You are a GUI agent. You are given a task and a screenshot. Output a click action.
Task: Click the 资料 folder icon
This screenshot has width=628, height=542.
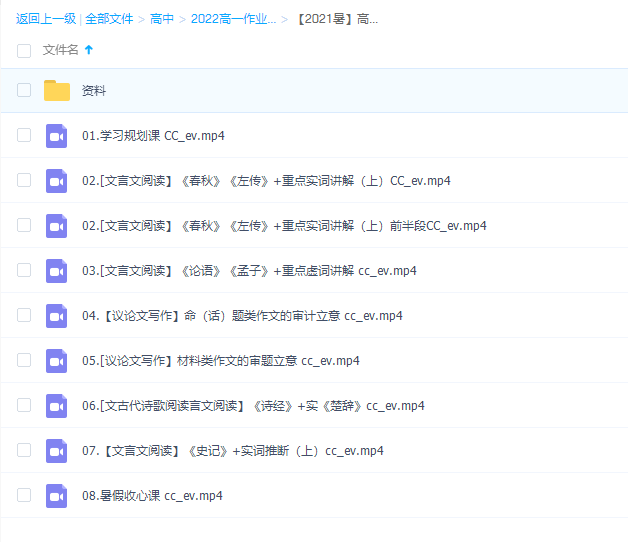pos(57,91)
